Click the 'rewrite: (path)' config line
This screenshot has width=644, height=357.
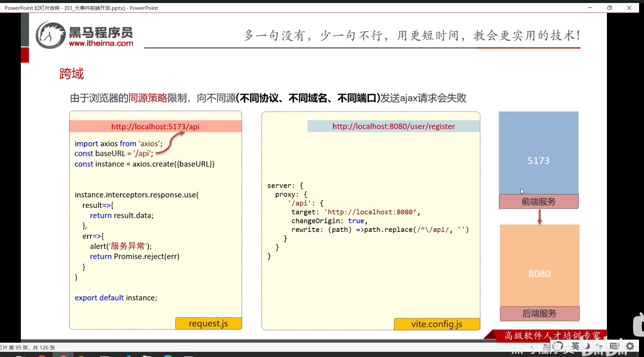point(380,230)
